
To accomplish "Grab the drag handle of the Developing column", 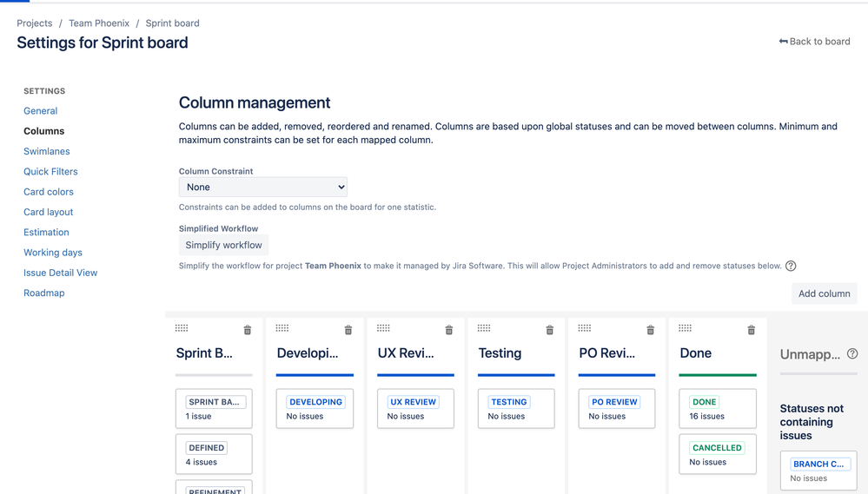I will 282,328.
